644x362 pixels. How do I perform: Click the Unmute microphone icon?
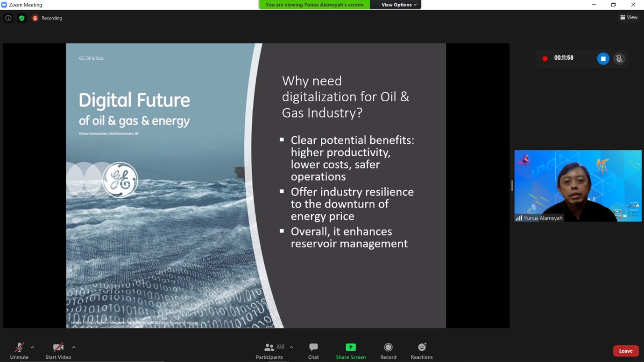coord(19,348)
